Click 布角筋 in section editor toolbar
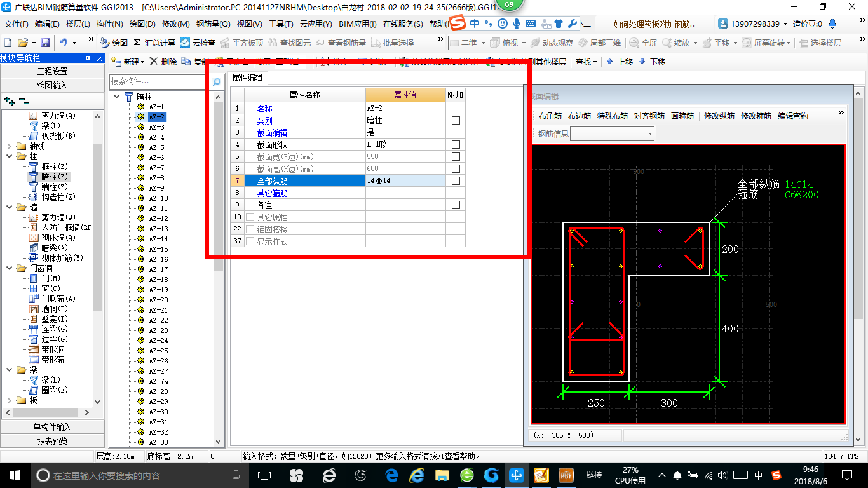The image size is (868, 488). pos(550,116)
